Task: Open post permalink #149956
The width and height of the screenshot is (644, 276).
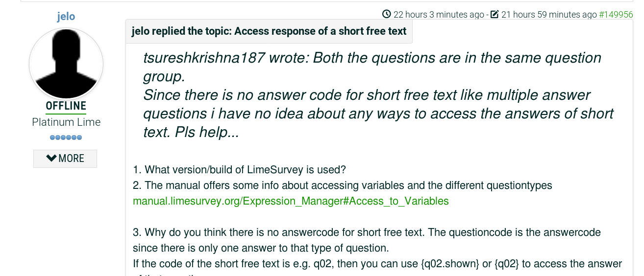Action: coord(616,15)
